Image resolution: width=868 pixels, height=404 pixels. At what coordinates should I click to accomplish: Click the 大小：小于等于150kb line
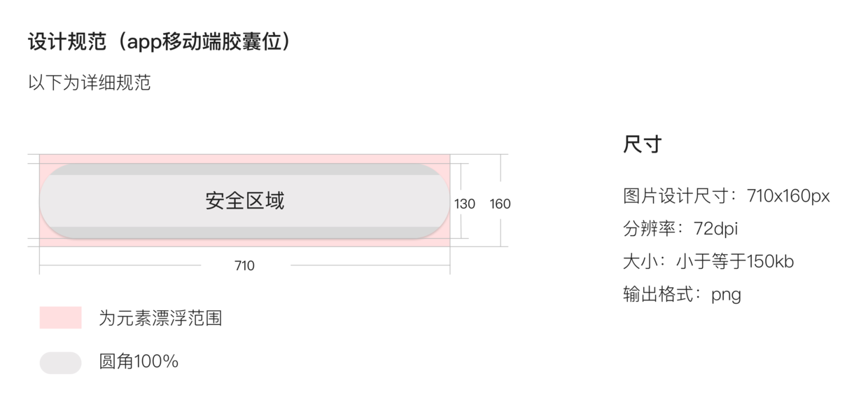(708, 261)
